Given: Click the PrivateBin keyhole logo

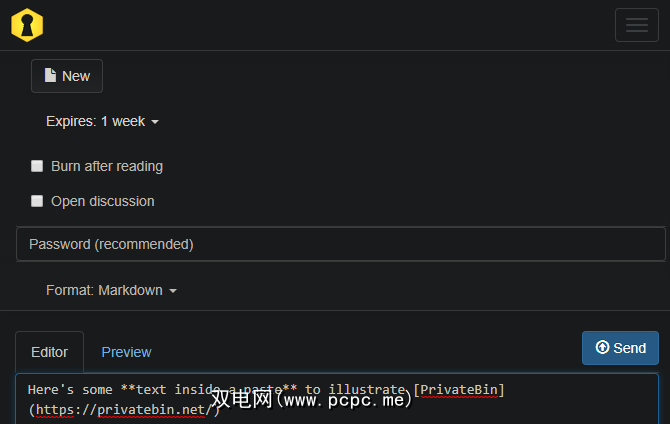Looking at the screenshot, I should click(27, 25).
